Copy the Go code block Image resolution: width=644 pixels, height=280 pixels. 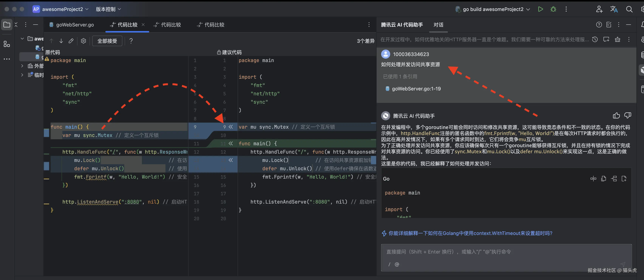pyautogui.click(x=604, y=179)
